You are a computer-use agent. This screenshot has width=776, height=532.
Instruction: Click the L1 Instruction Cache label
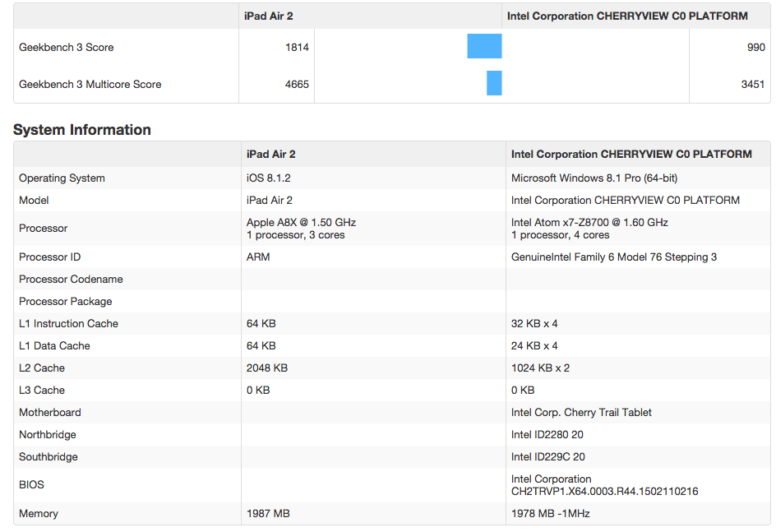click(69, 324)
